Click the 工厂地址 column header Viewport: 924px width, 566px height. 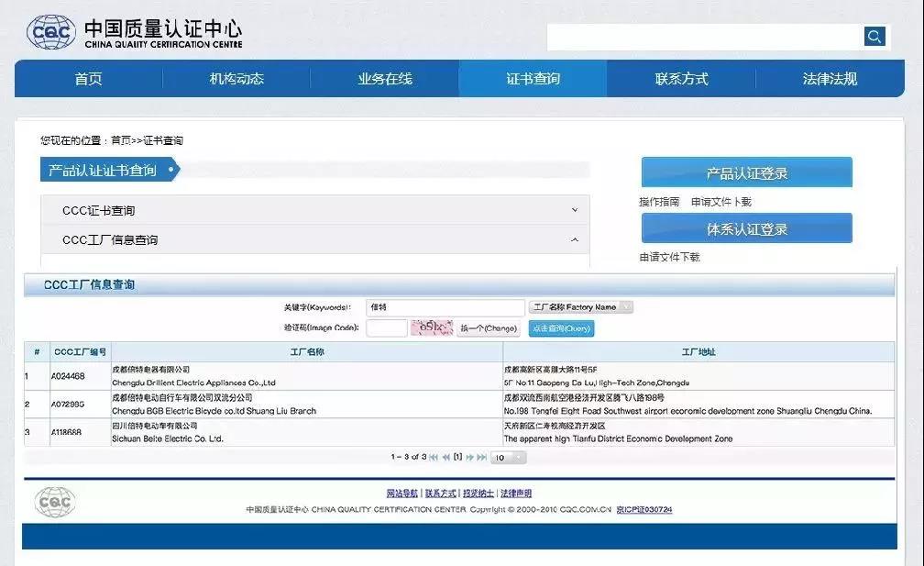[x=698, y=352]
